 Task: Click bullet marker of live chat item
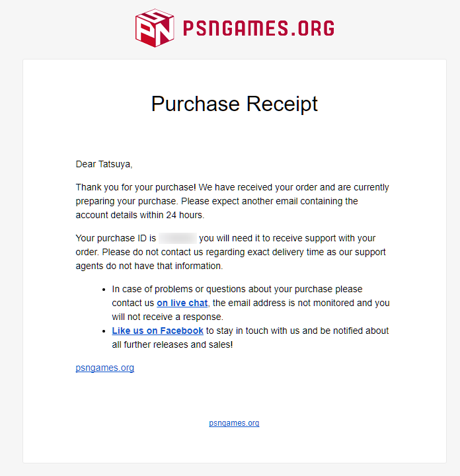(104, 290)
